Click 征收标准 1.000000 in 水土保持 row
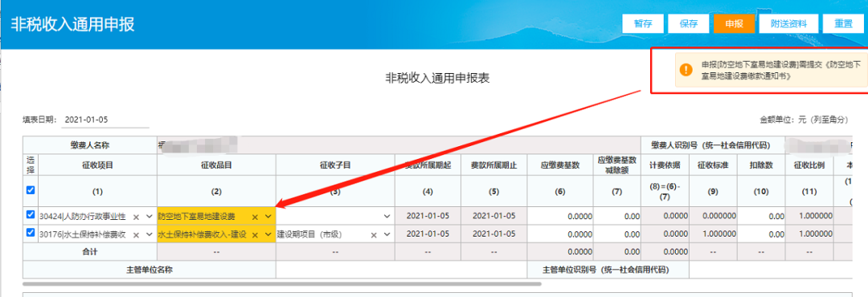868x297 pixels. click(x=713, y=234)
